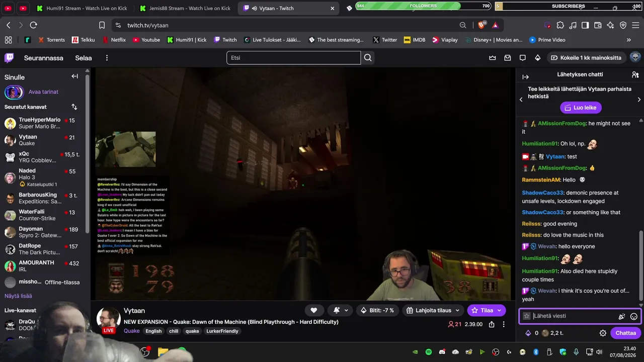Show more bookmarks with the double chevron
Image resolution: width=644 pixels, height=362 pixels.
(x=629, y=40)
